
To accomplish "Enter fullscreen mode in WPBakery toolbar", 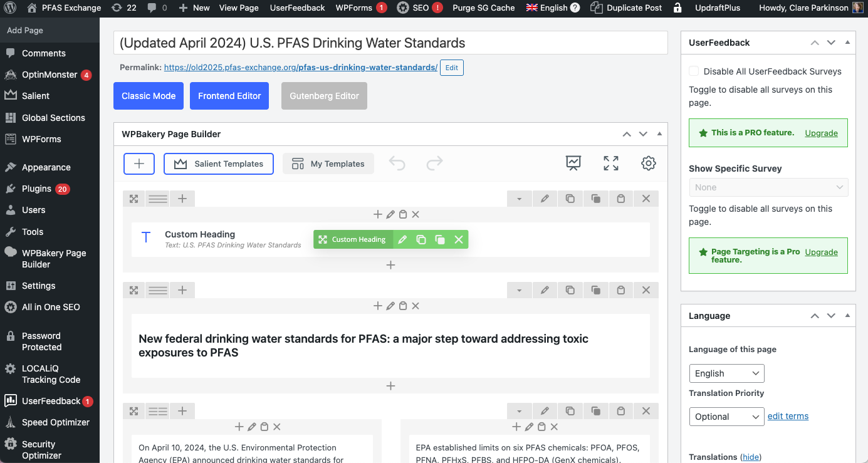I will pos(610,163).
